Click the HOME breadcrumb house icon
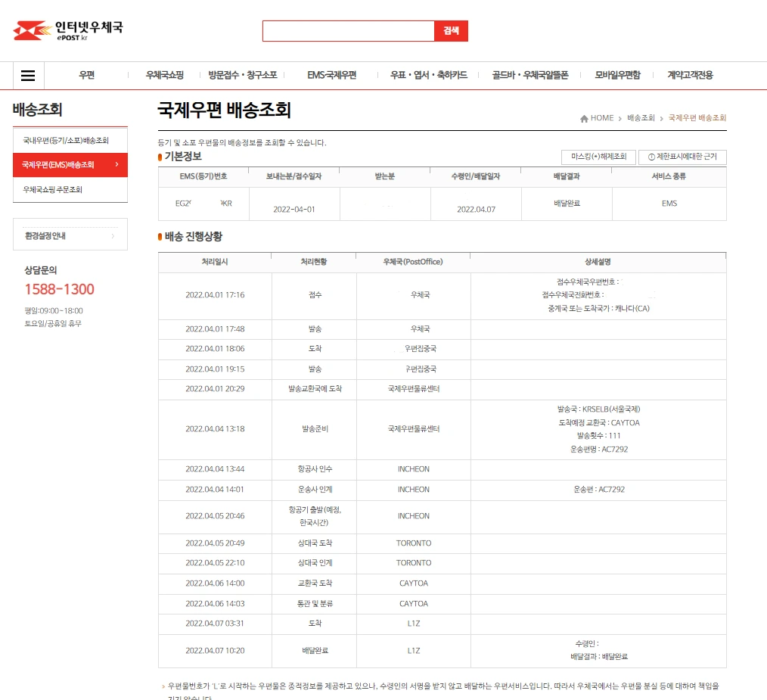 pos(584,119)
